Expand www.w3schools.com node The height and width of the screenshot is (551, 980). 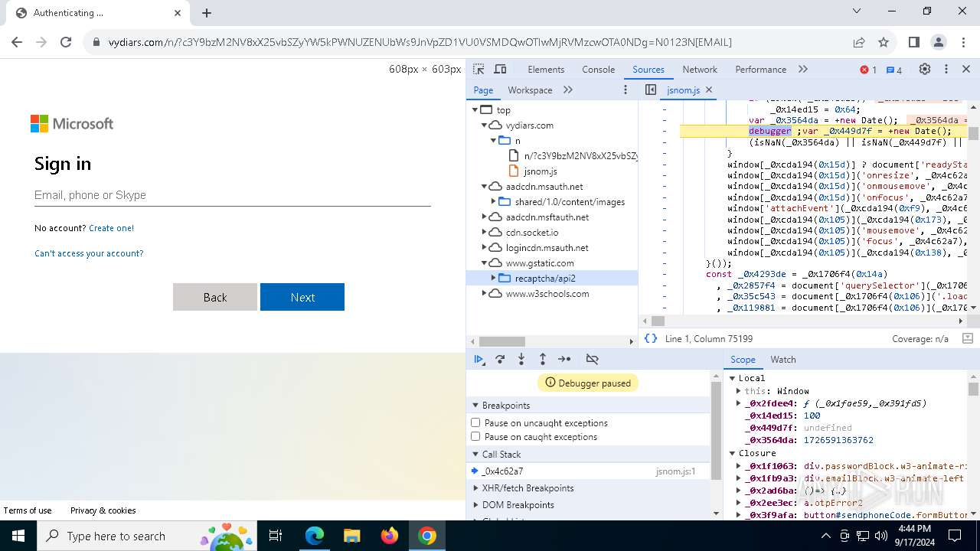(485, 293)
